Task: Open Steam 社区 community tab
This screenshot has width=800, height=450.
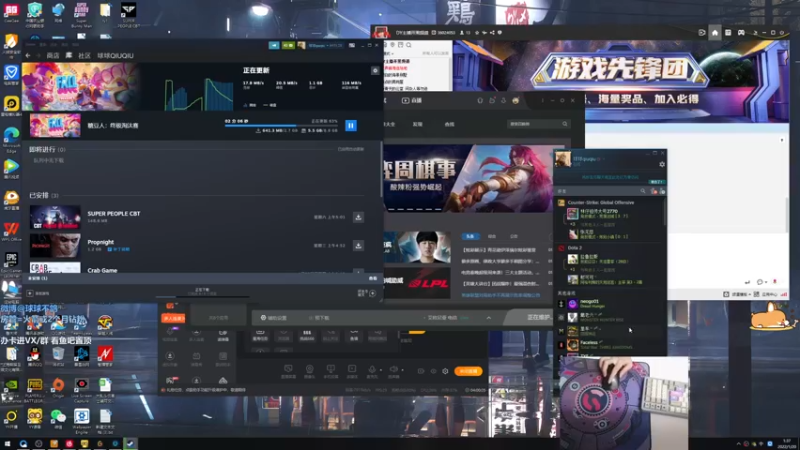Action: coord(85,56)
